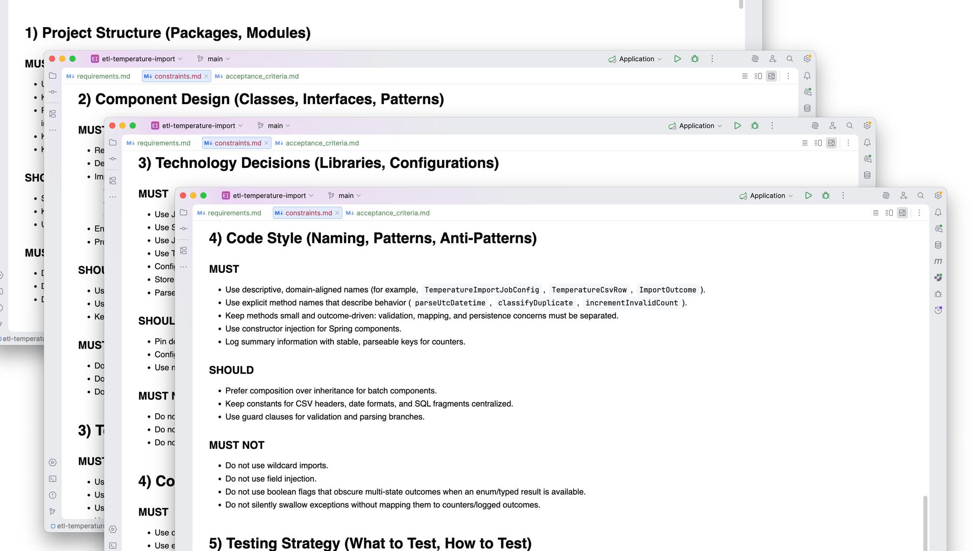
Task: Open Maven tool window in frontmost window sidebar
Action: point(938,261)
